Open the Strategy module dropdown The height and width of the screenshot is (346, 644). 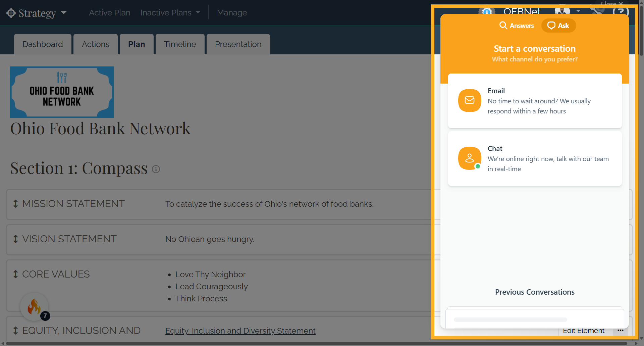click(36, 13)
